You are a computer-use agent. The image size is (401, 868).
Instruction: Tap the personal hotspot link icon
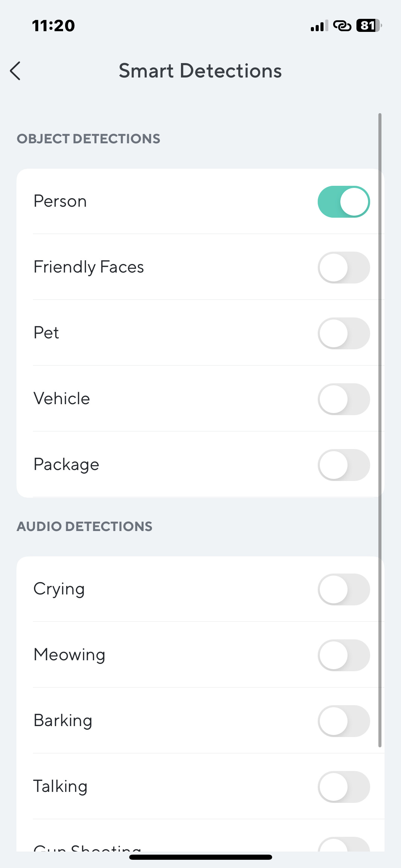coord(342,26)
